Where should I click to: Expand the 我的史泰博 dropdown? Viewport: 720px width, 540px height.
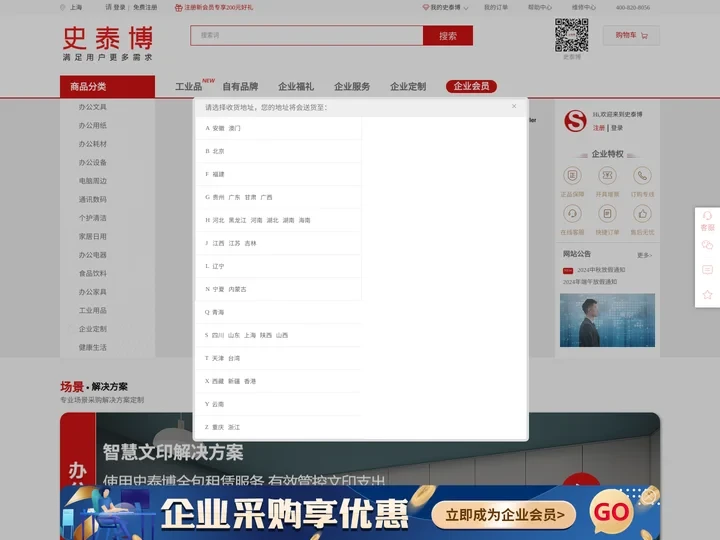pyautogui.click(x=445, y=7)
